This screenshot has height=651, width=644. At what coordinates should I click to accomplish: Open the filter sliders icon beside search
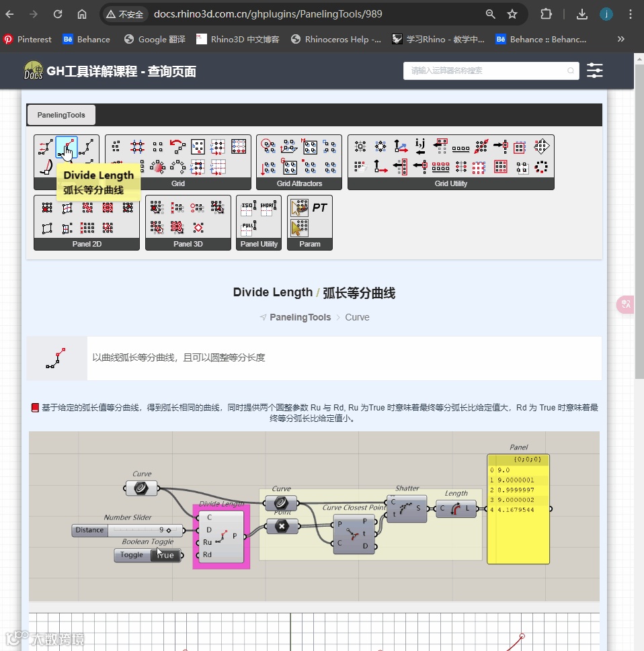(x=594, y=71)
